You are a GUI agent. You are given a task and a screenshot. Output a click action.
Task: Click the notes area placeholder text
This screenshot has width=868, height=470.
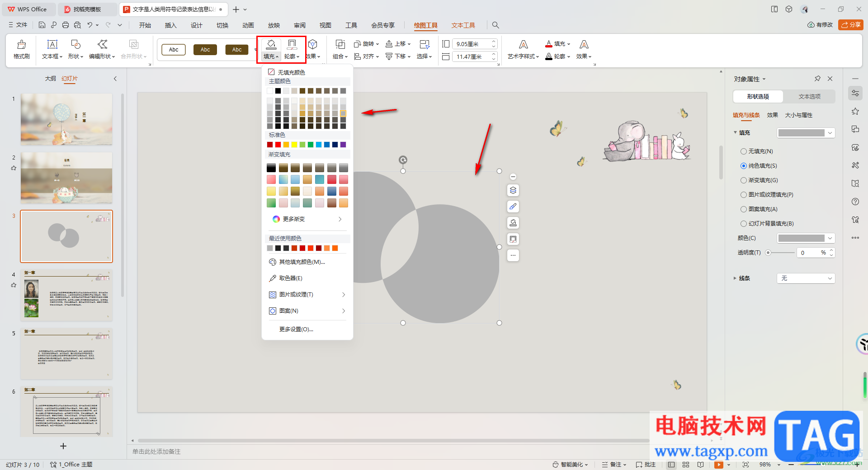tap(156, 451)
